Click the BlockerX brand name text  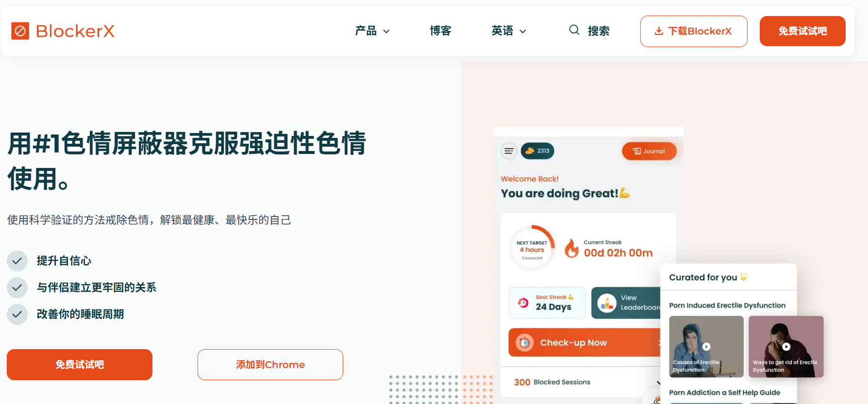point(75,31)
